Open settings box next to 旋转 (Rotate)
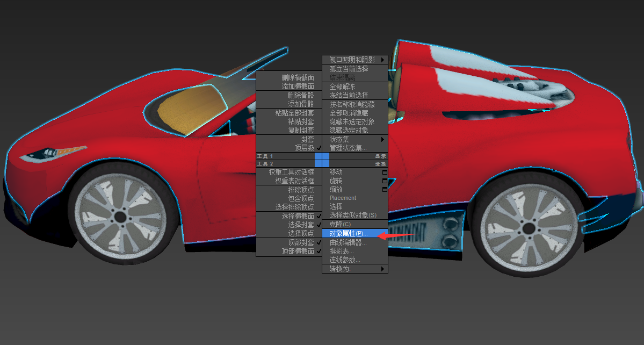The width and height of the screenshot is (644, 345). pos(385,181)
